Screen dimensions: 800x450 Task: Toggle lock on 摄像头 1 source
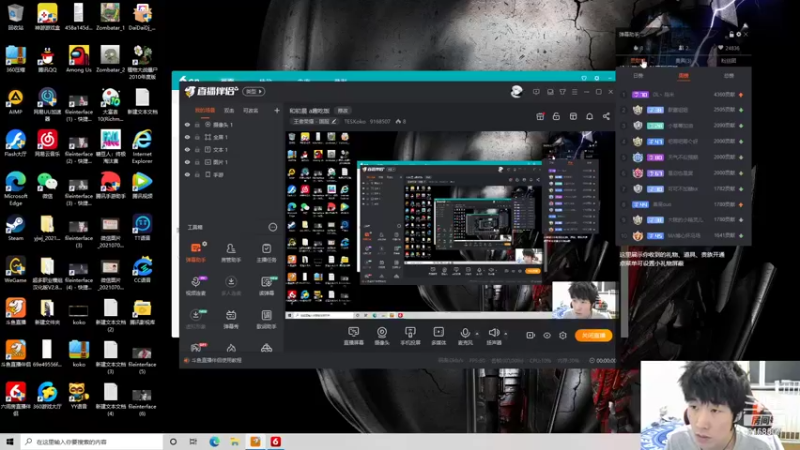(197, 124)
